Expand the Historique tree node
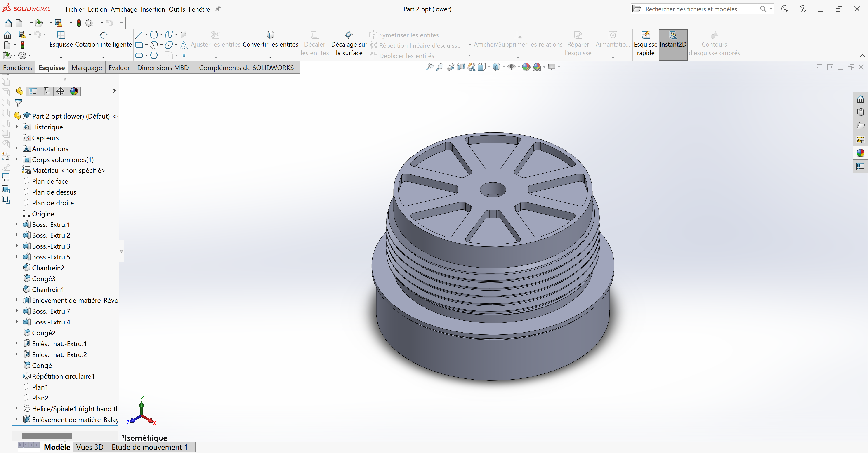This screenshot has width=868, height=453. click(17, 127)
